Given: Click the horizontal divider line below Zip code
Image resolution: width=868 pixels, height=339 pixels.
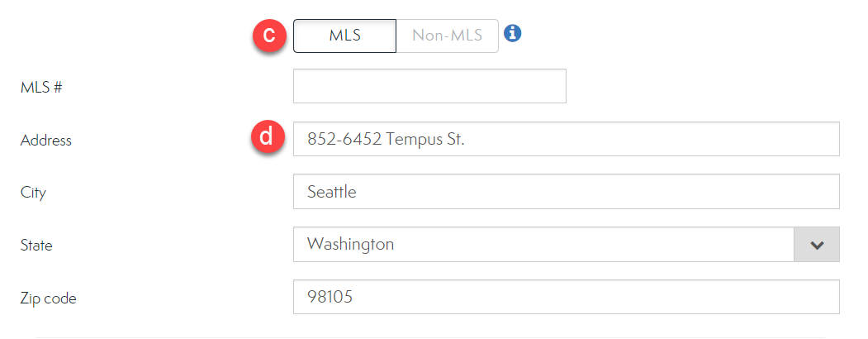Looking at the screenshot, I should (x=438, y=337).
